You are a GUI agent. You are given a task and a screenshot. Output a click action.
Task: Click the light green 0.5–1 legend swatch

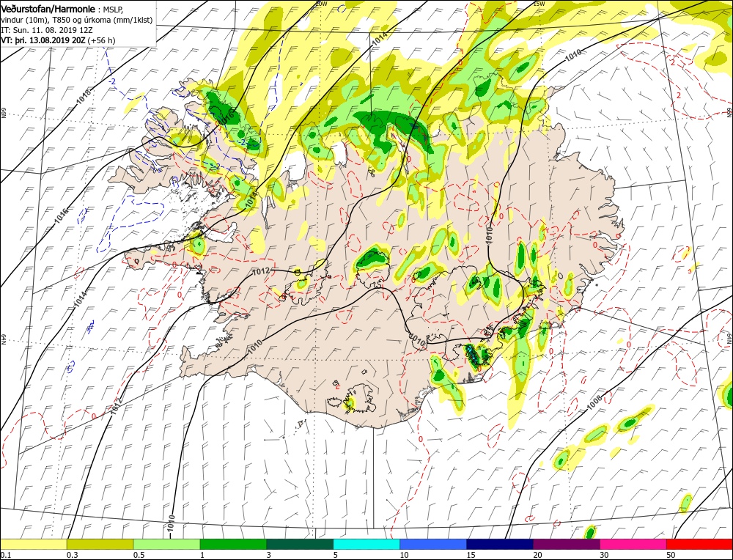[167, 544]
